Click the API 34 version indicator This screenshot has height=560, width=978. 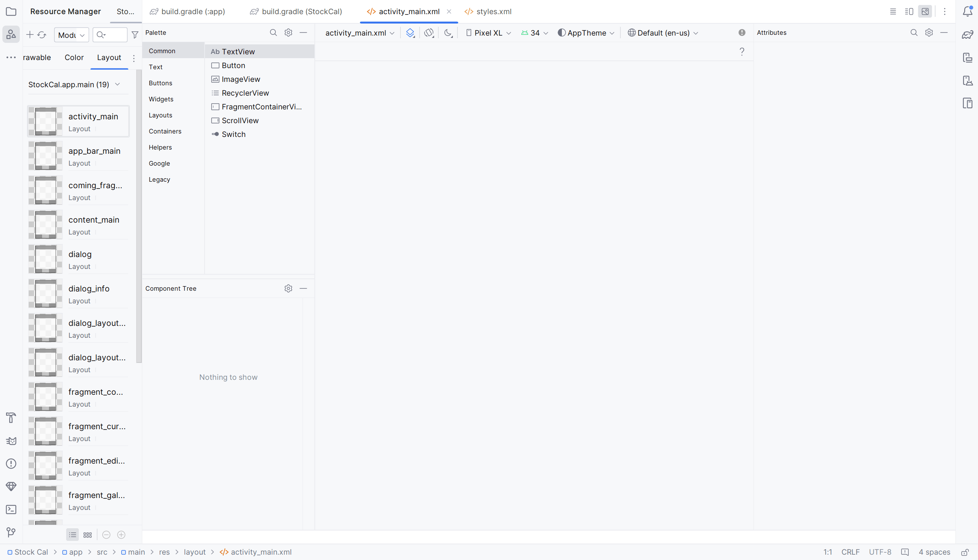click(x=535, y=33)
